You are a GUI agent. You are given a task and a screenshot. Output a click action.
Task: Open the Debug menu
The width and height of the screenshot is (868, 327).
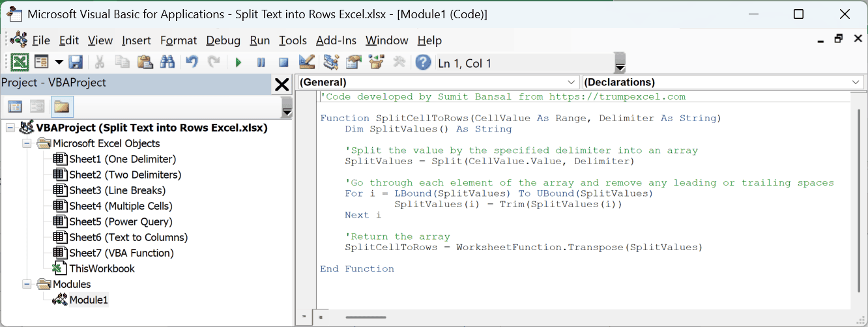(224, 40)
